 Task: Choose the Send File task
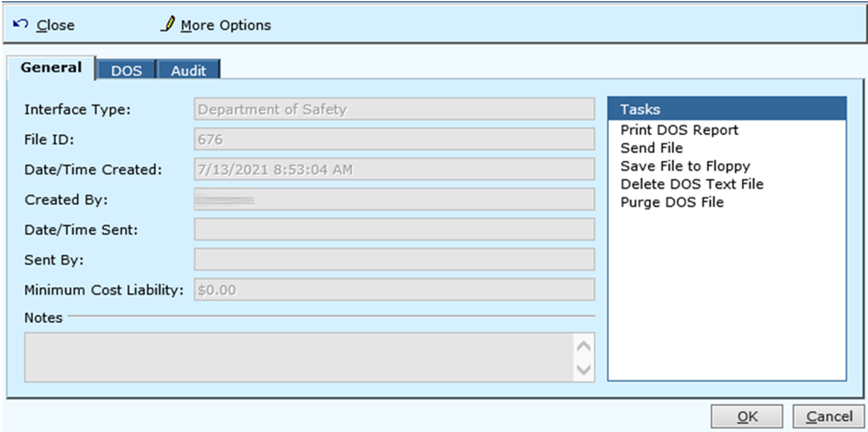click(652, 148)
